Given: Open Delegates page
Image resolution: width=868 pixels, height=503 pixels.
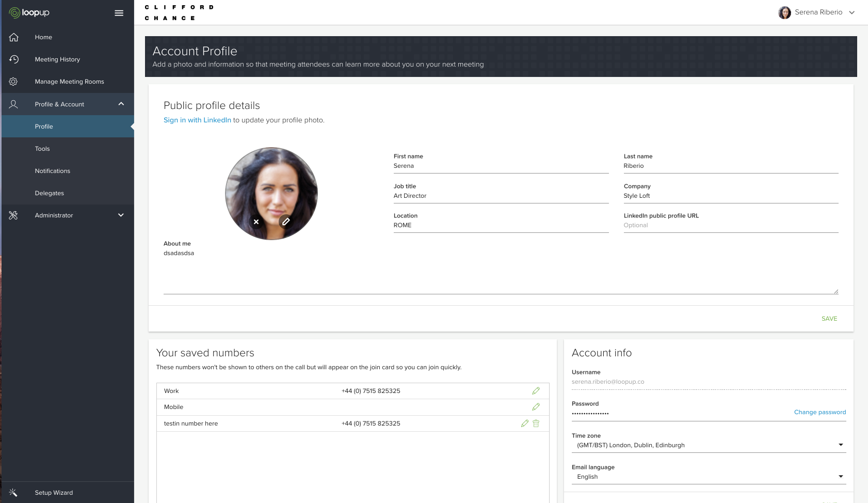Looking at the screenshot, I should (x=49, y=193).
